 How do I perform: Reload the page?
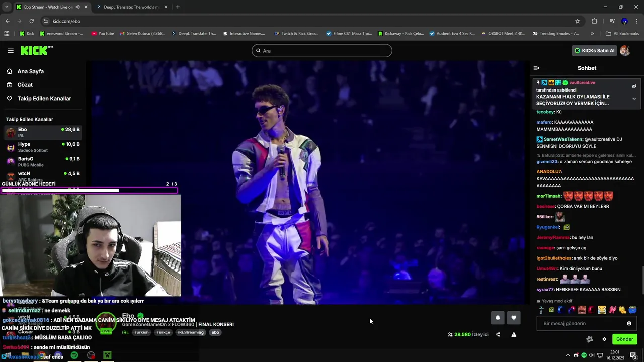31,21
